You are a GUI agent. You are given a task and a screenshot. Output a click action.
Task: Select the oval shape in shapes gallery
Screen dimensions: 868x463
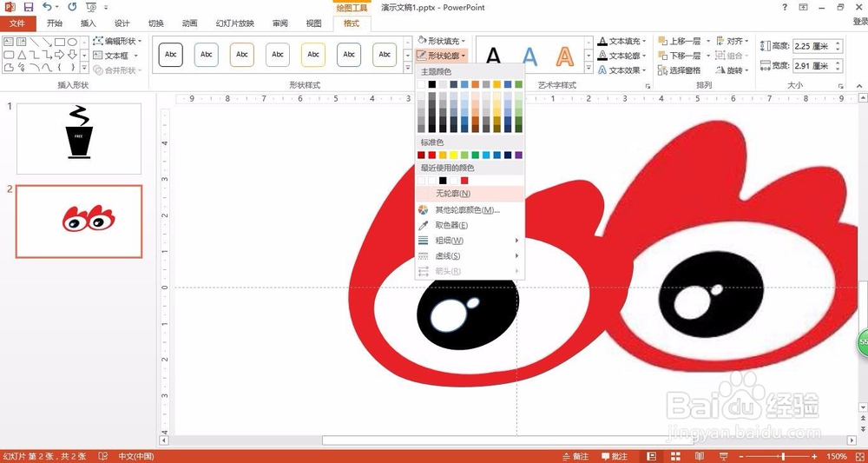(x=73, y=42)
